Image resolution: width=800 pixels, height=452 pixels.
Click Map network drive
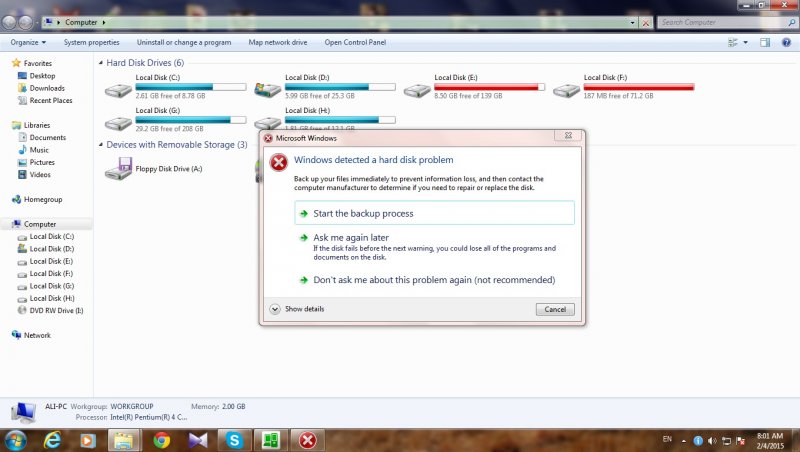coord(278,42)
